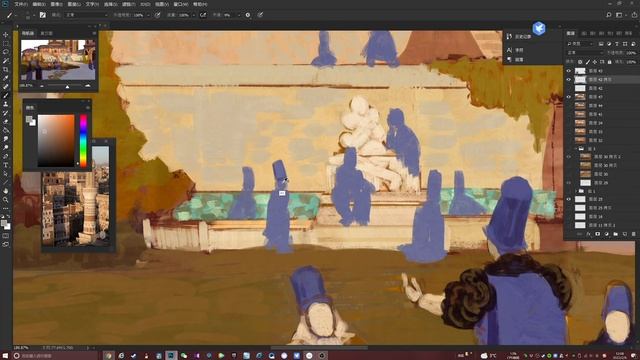Switch to the Histogram tab beside Navigator
The image size is (640, 360).
pyautogui.click(x=46, y=33)
